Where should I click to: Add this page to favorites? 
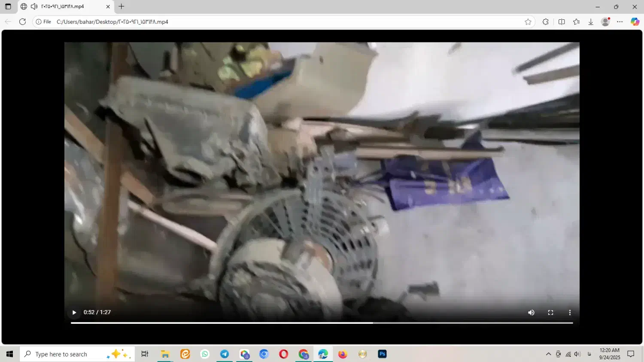click(x=528, y=22)
